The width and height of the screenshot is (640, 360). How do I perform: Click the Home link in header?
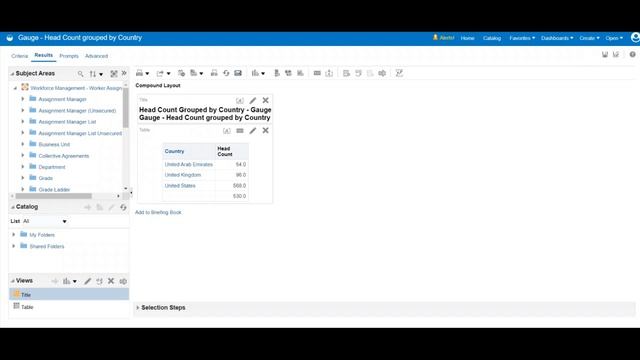tap(467, 38)
